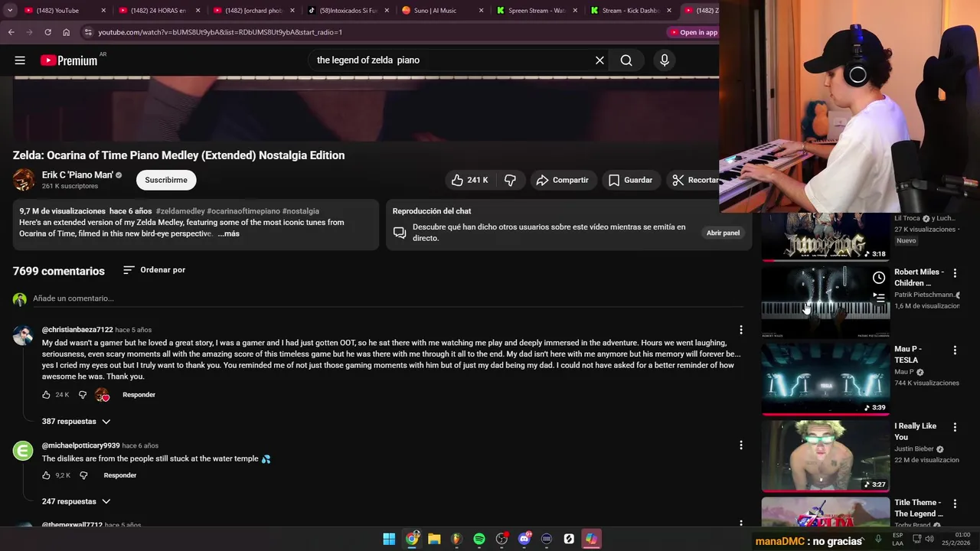980x551 pixels.
Task: Open options for Mau P - TESLA
Action: click(955, 350)
